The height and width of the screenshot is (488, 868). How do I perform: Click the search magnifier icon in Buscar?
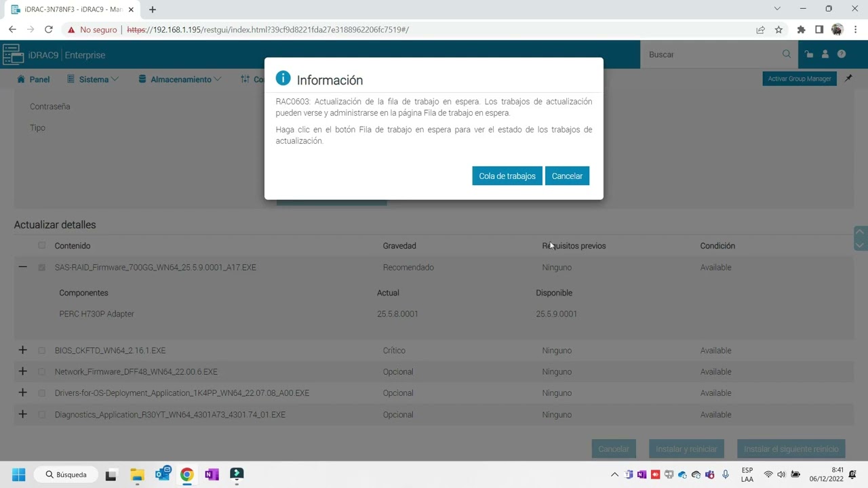pos(787,54)
